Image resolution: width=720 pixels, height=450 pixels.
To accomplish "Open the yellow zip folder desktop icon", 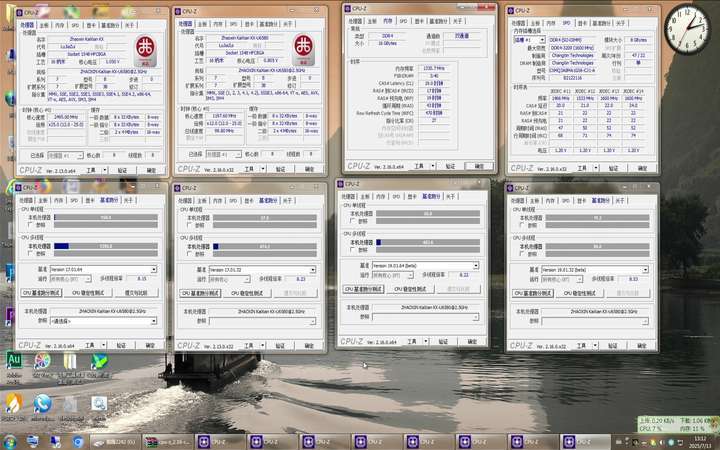I will point(70,361).
